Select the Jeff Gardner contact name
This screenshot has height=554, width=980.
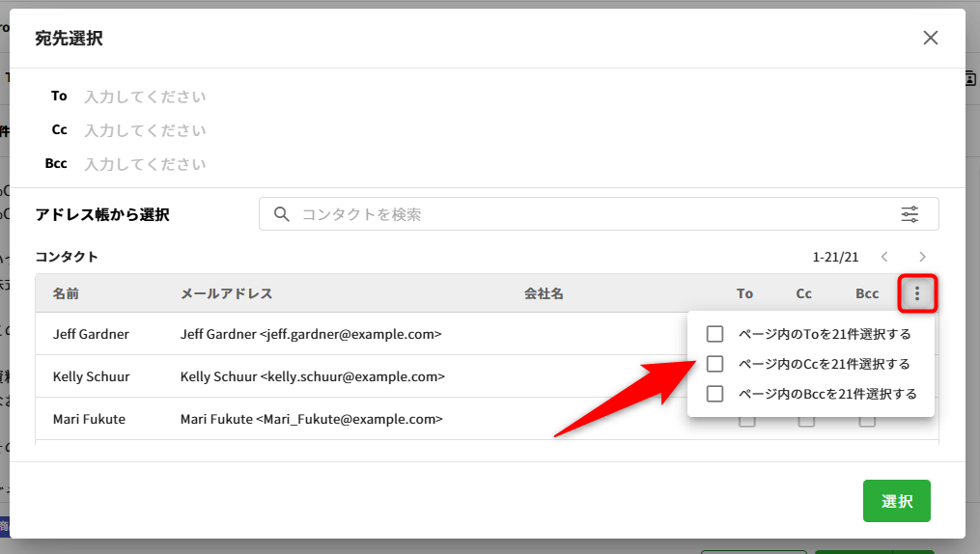(x=91, y=334)
